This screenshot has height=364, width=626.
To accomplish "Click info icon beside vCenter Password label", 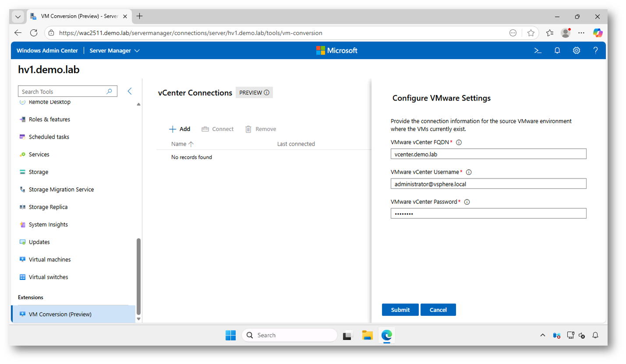I will 467,202.
